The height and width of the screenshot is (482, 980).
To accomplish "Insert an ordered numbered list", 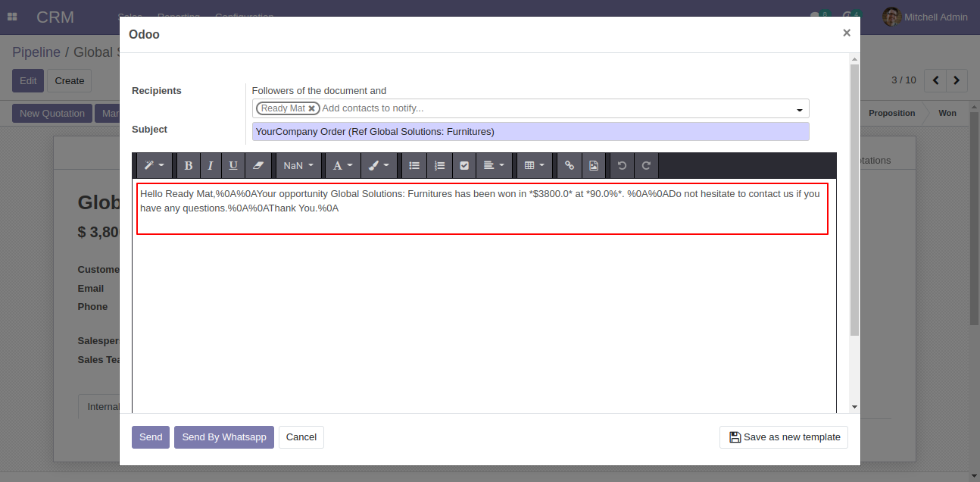I will [x=439, y=165].
